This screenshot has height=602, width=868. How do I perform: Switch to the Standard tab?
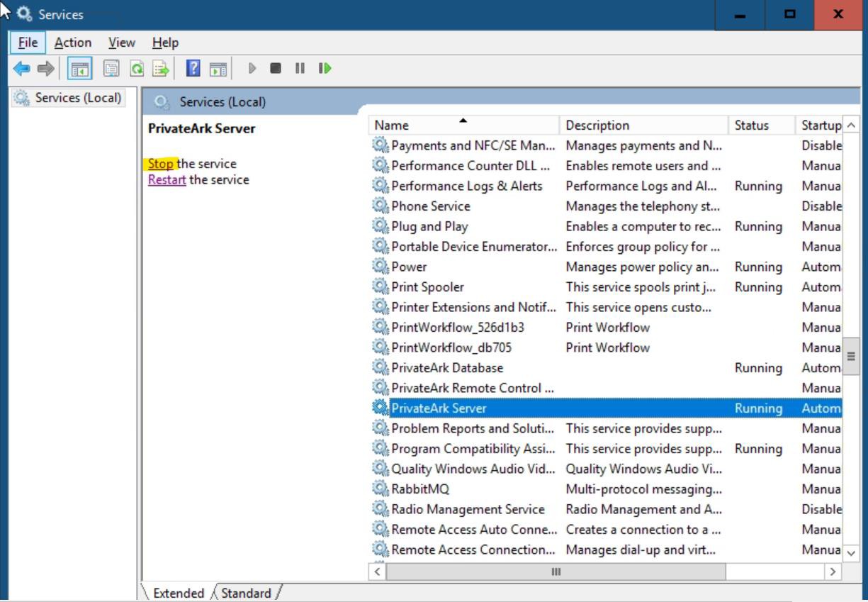point(246,593)
